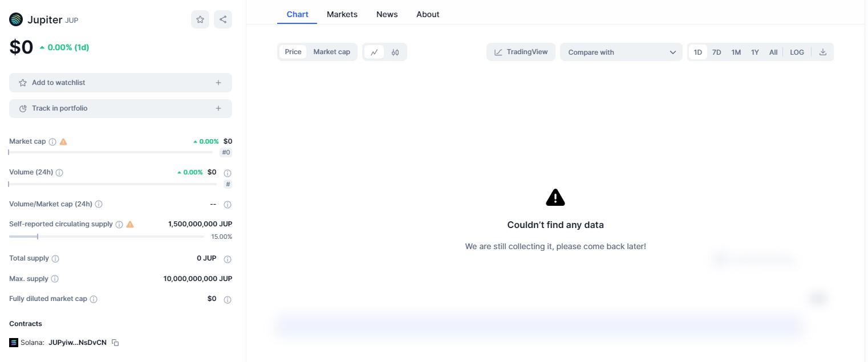The image size is (868, 362).
Task: Open the Chart tab
Action: coord(297,14)
